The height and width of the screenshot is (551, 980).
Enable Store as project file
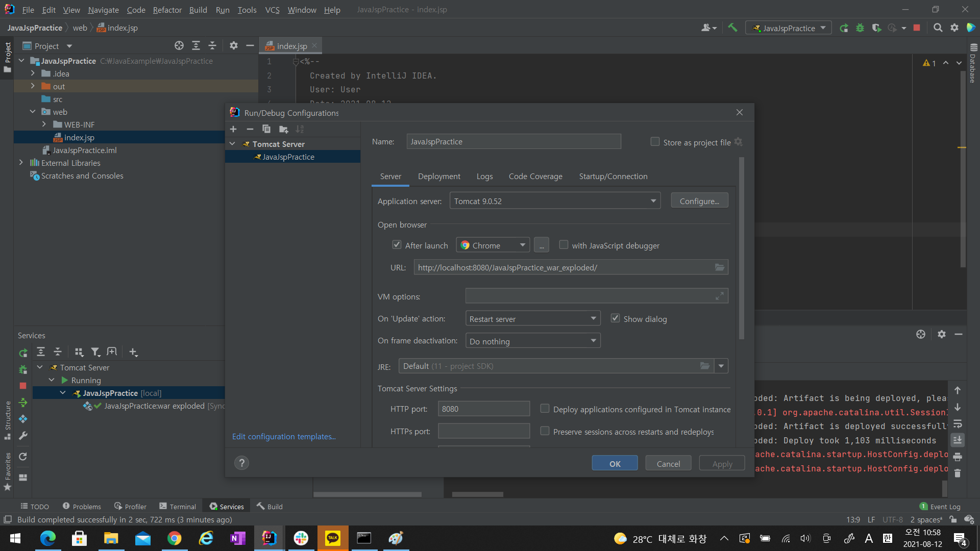pos(655,142)
